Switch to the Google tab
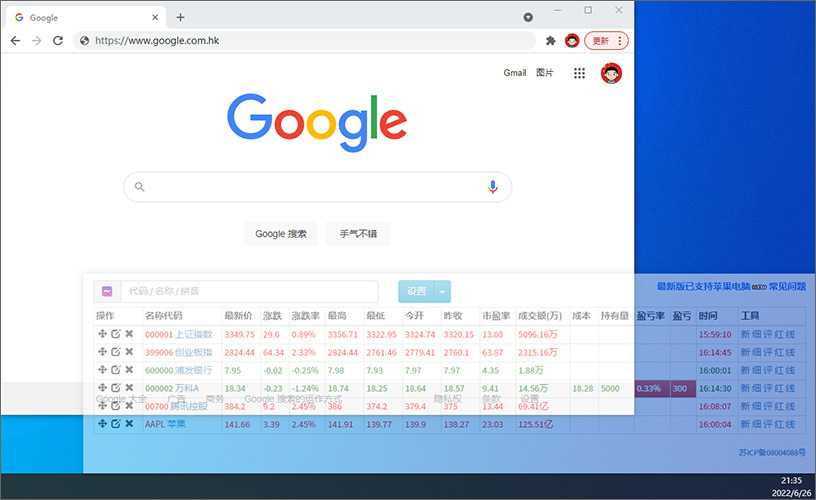This screenshot has height=500, width=816. [86, 17]
